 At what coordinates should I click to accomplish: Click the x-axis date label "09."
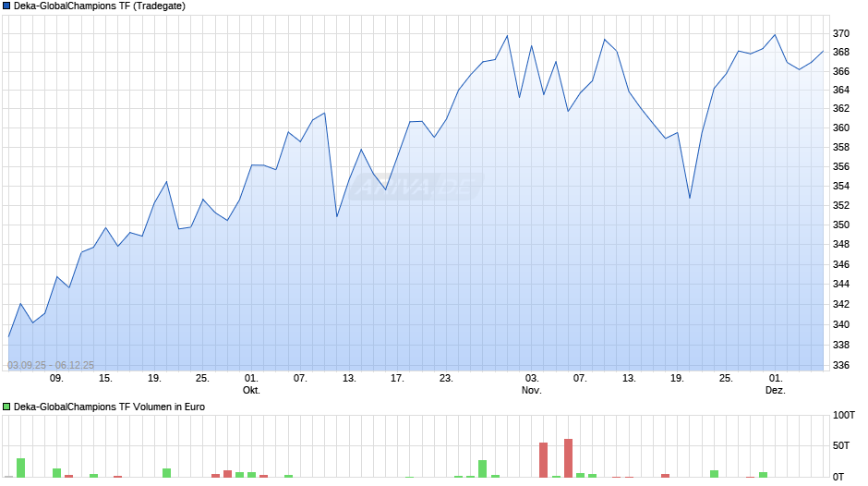click(x=56, y=379)
